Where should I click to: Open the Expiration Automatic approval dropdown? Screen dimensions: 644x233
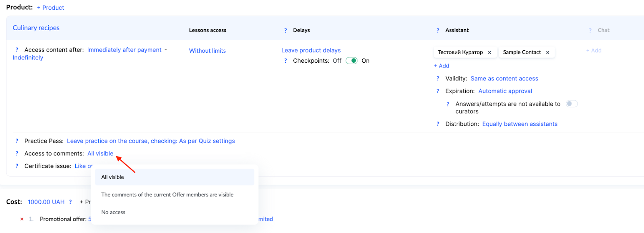pos(505,91)
